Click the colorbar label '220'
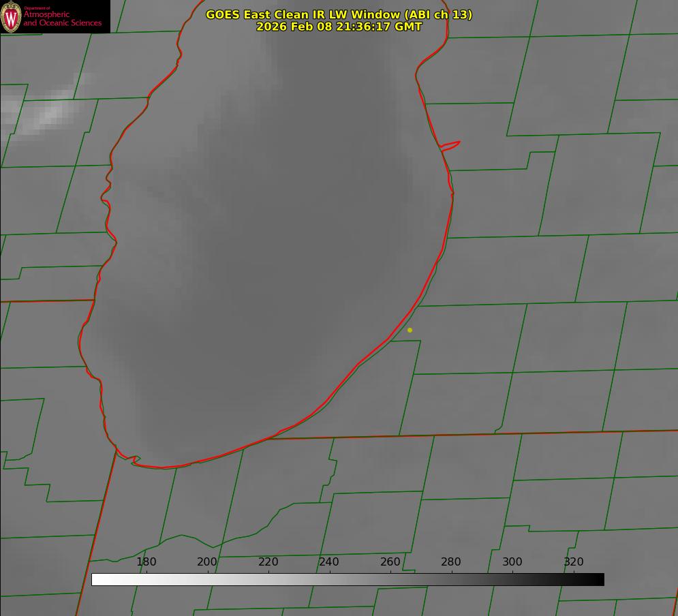Viewport: 678px width, 616px height. 268,561
